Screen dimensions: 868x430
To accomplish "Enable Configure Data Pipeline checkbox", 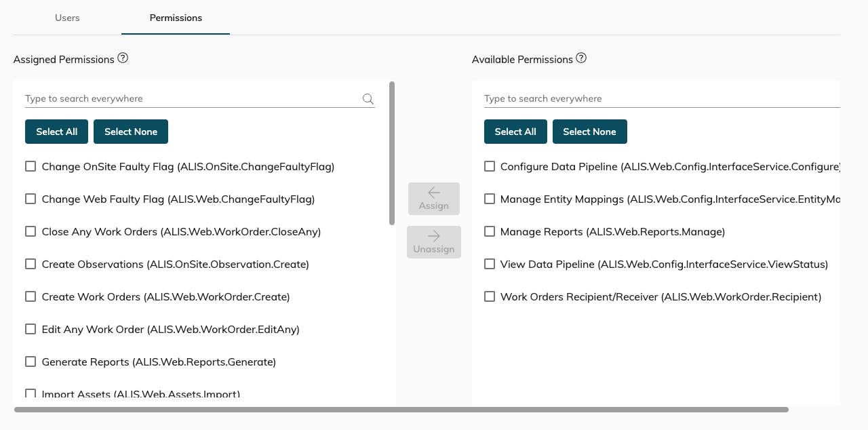I will 490,166.
